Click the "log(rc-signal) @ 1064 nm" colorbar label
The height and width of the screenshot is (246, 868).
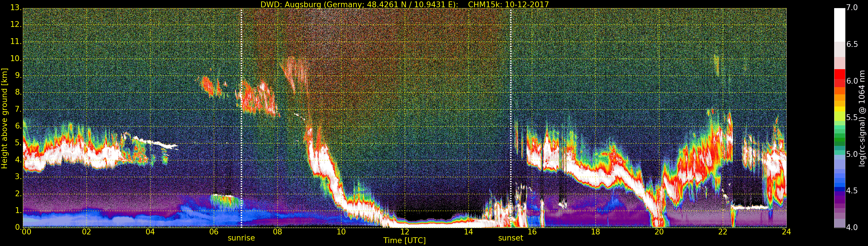[862, 118]
